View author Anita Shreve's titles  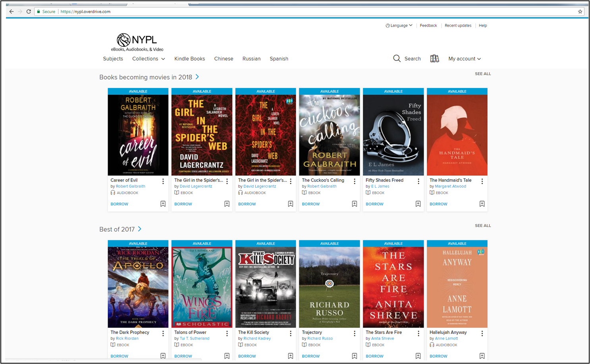coord(383,339)
